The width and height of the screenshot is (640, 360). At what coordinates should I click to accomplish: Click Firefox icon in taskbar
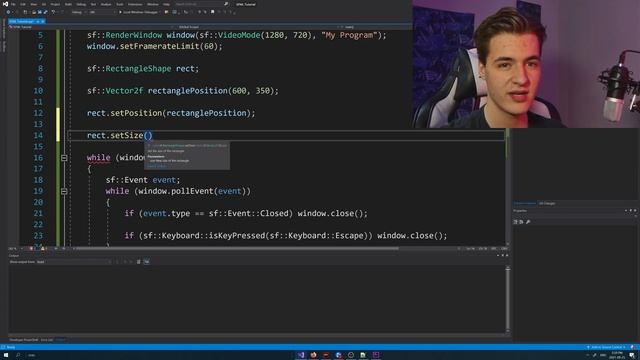click(313, 355)
